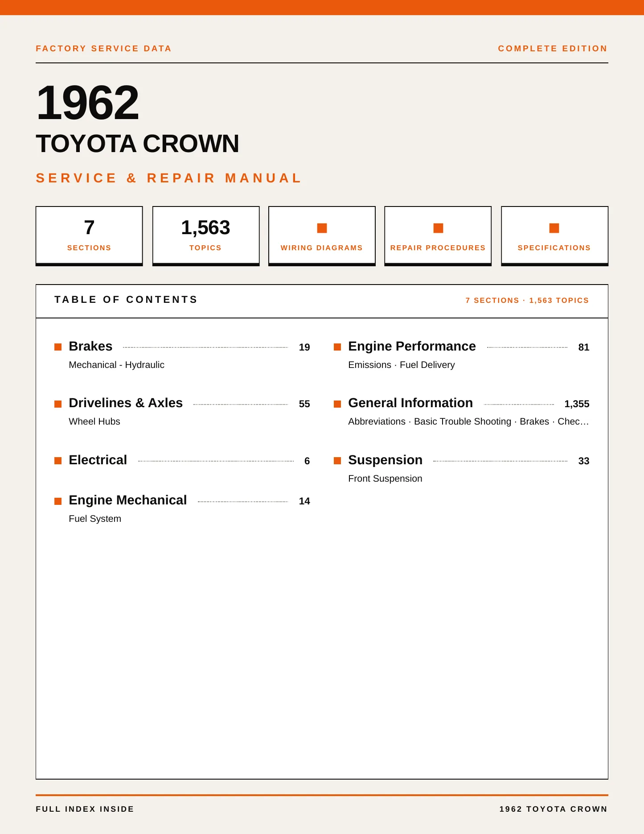Click the Table of Contents header

coord(126,300)
